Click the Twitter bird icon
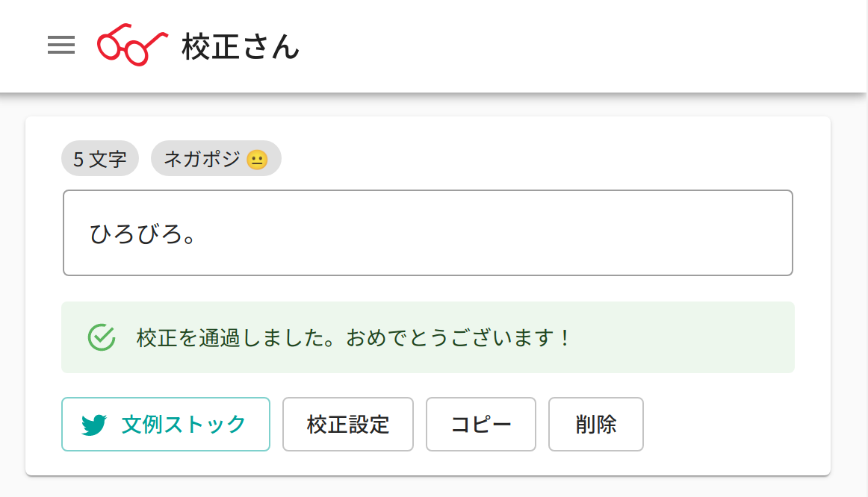 (x=95, y=425)
